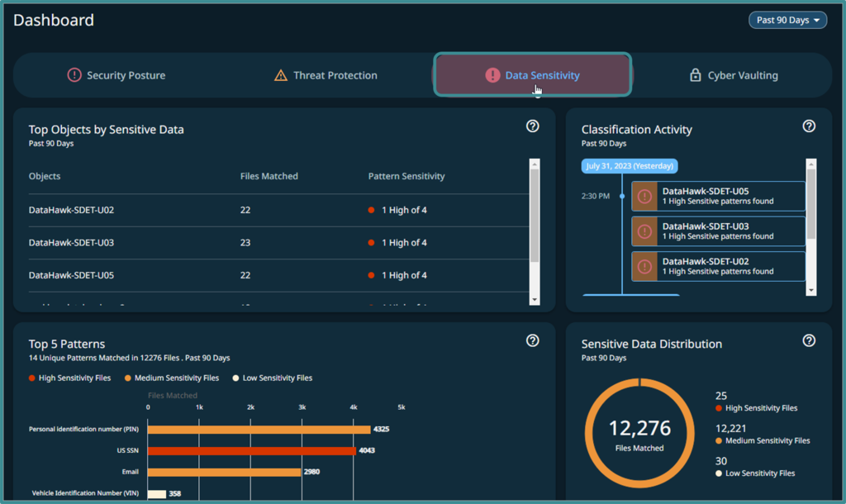Screen dimensions: 846x504
Task: Open help for Top Objects by Sensitive Data
Action: coord(533,126)
